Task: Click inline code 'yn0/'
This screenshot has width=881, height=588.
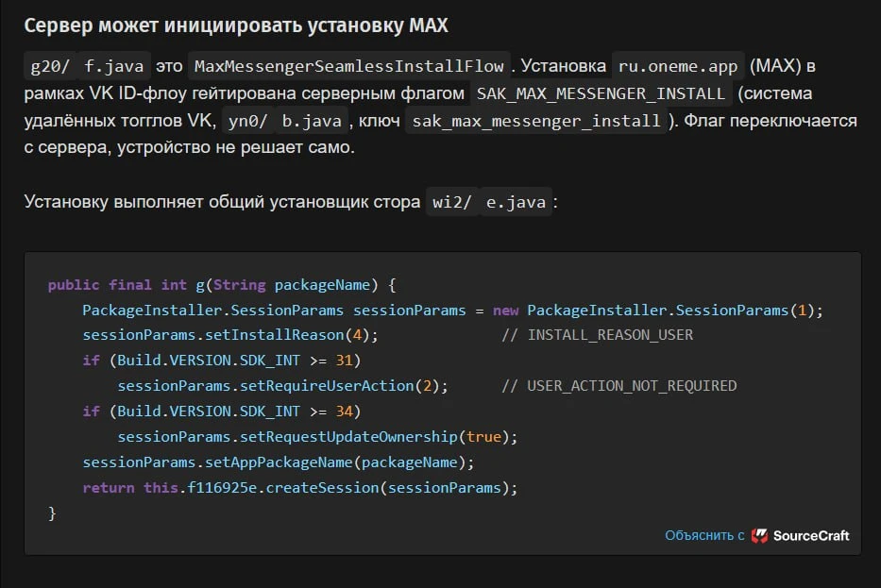Action: click(247, 121)
